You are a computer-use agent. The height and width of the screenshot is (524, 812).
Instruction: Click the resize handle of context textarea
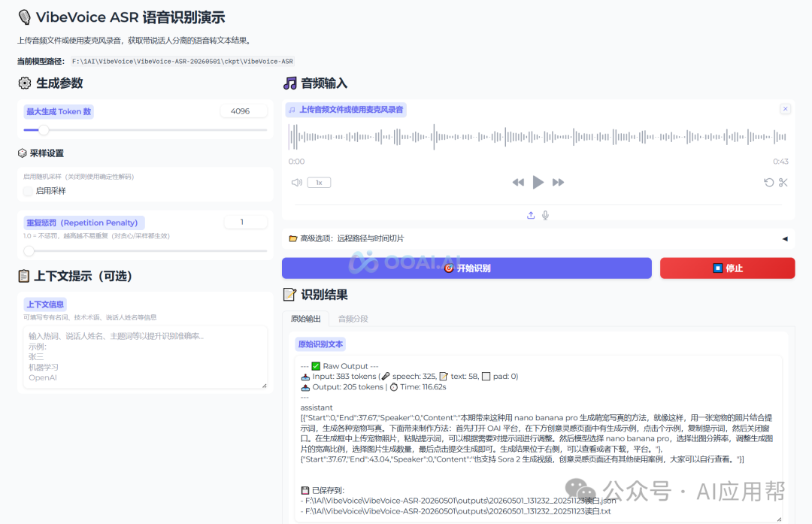264,385
